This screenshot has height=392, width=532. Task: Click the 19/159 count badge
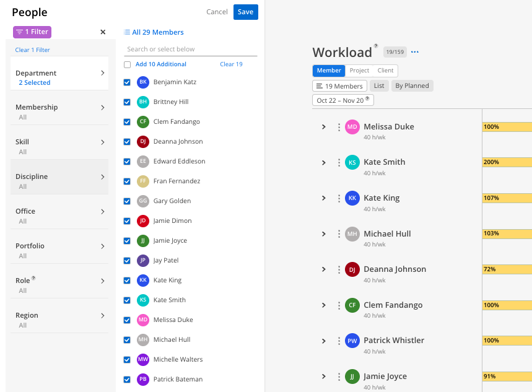pos(395,52)
